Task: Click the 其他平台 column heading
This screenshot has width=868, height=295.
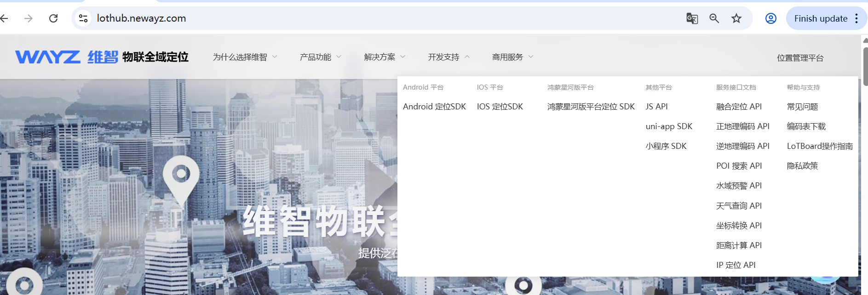Action: [659, 87]
